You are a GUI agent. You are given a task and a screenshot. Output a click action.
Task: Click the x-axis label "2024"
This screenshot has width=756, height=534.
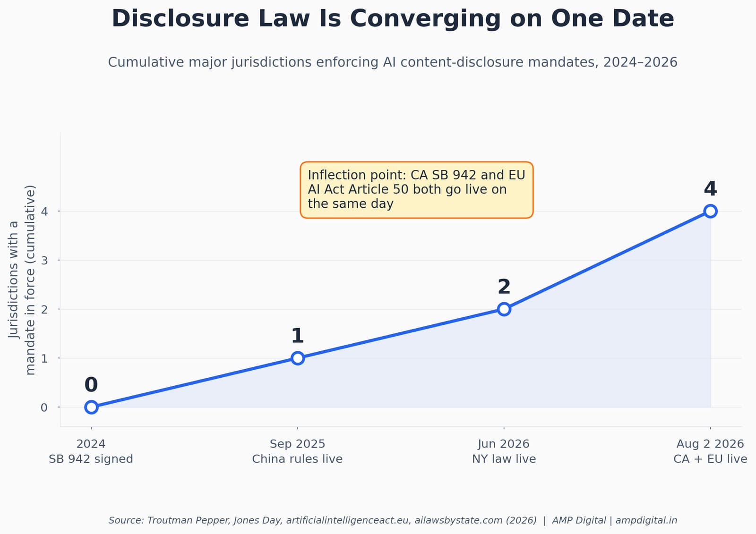[91, 444]
